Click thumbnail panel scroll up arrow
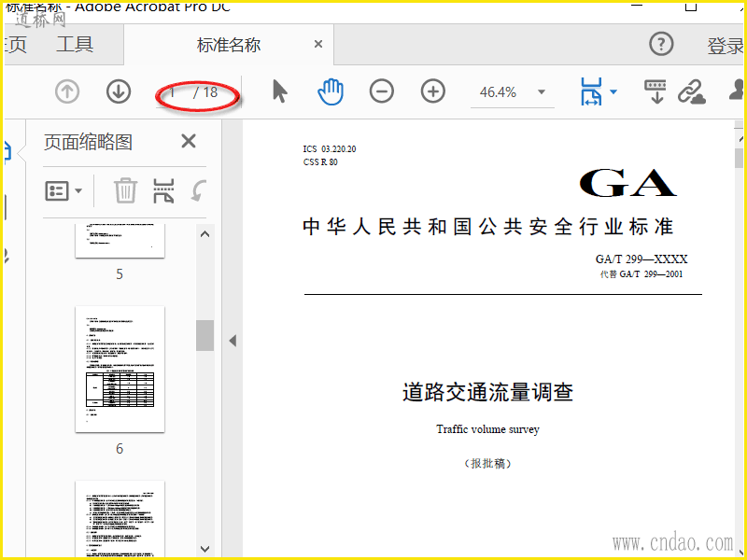The width and height of the screenshot is (747, 560). pyautogui.click(x=204, y=234)
